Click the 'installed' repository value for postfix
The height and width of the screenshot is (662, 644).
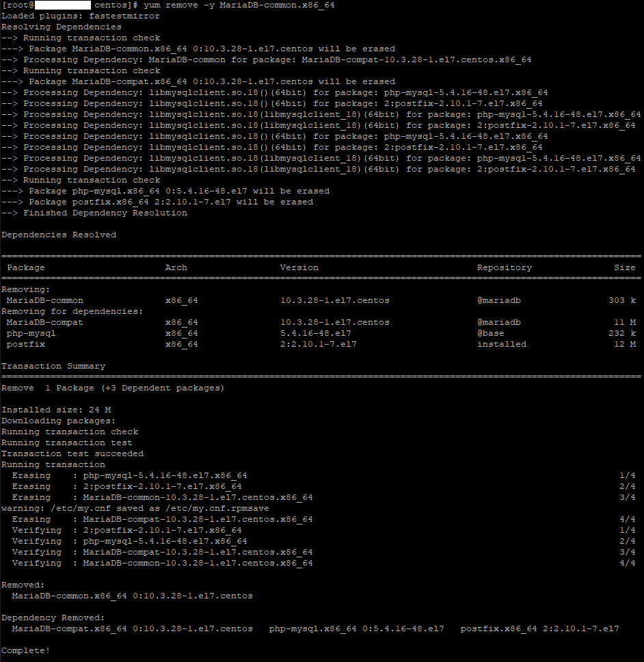click(x=502, y=345)
